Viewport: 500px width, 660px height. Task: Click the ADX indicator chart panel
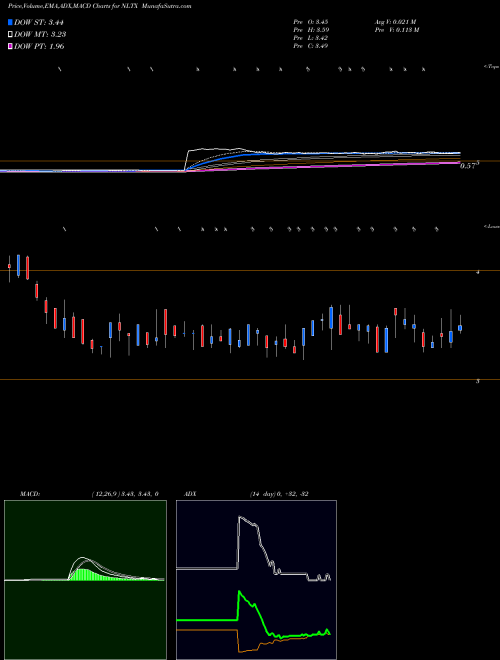256,580
